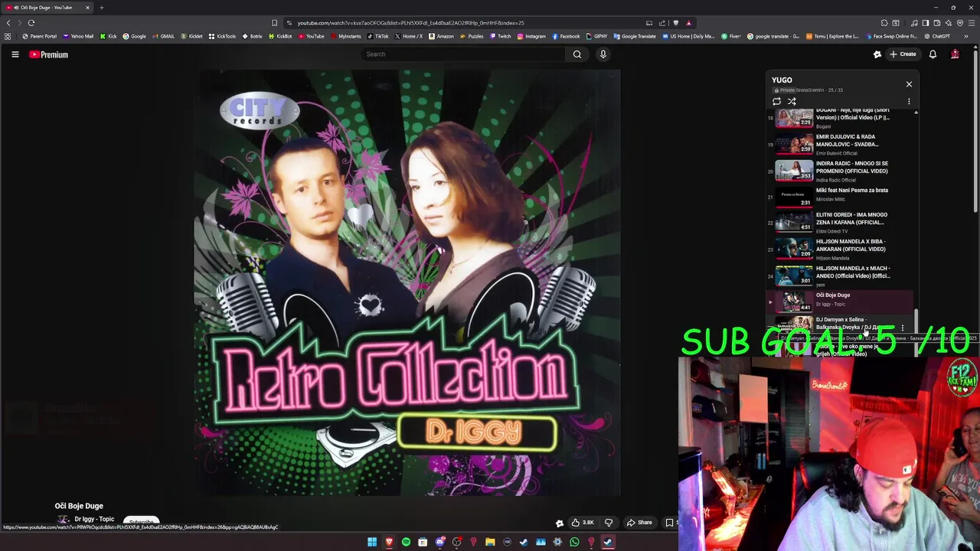Focus the YouTube search field
This screenshot has width=980, height=551.
point(463,54)
